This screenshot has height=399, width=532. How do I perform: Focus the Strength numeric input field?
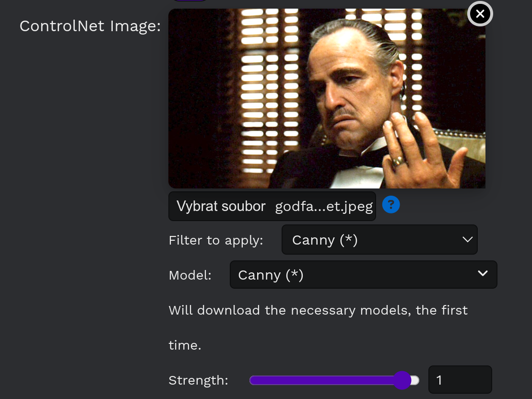[x=460, y=380]
